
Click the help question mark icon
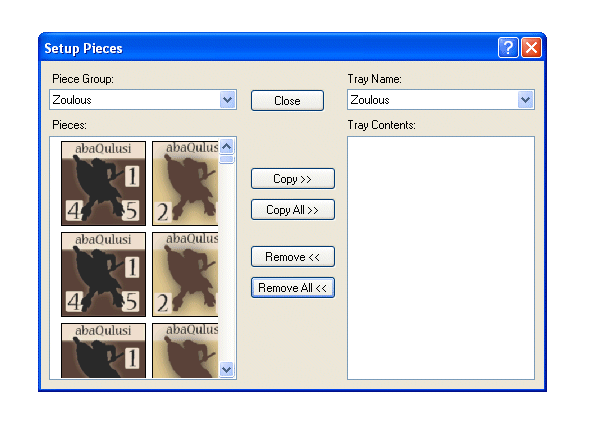508,48
